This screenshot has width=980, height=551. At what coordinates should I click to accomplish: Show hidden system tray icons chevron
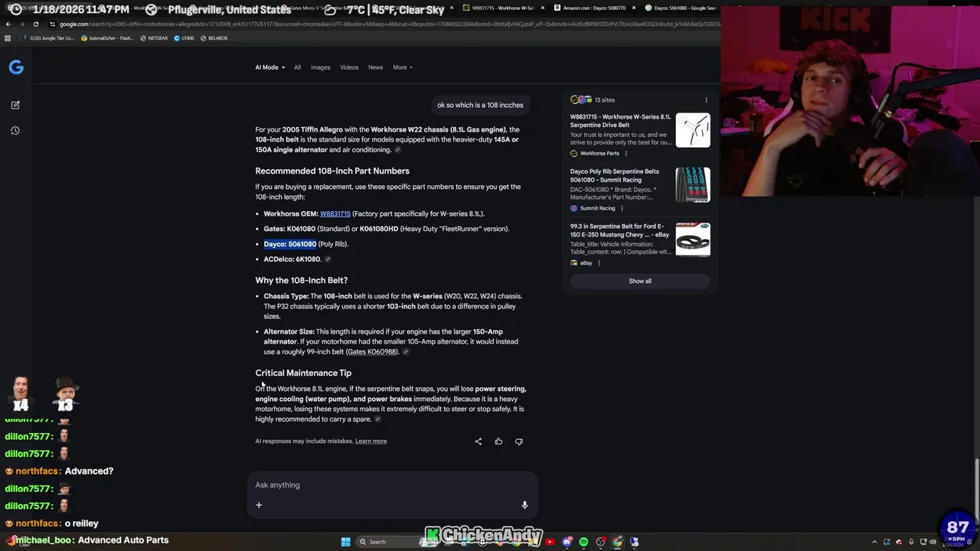[874, 542]
